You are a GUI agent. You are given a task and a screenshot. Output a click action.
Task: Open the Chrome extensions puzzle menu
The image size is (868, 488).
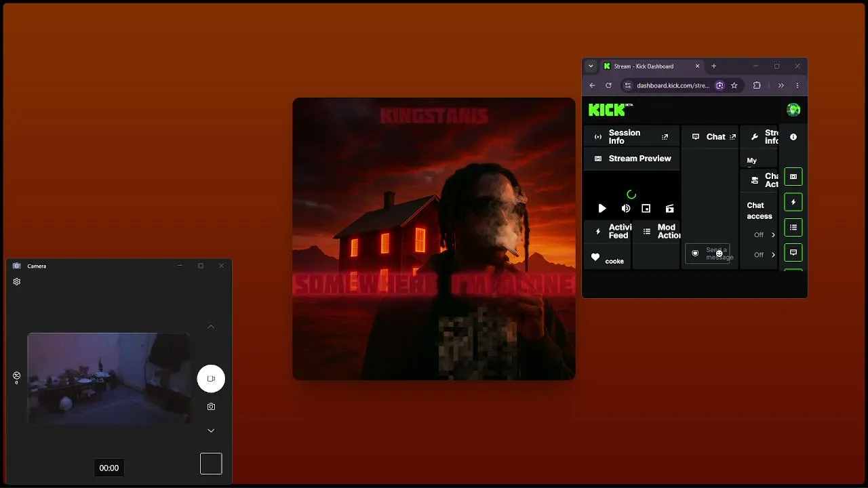[x=757, y=85]
